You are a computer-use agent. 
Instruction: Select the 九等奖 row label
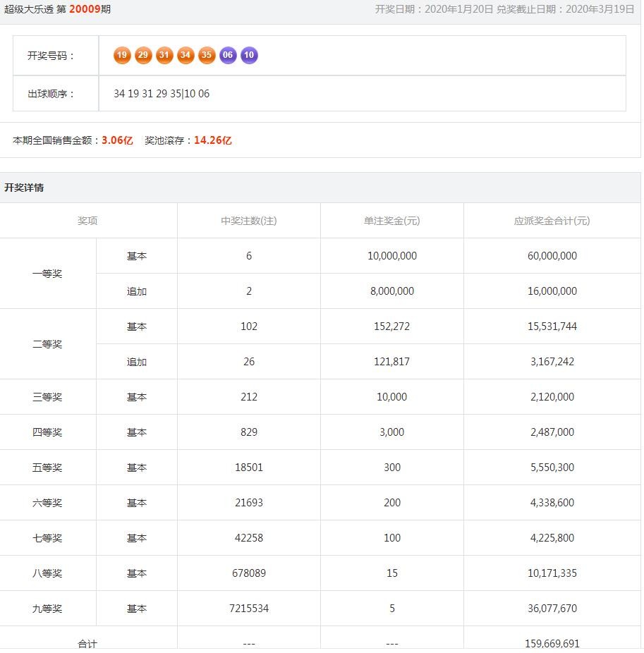pos(47,609)
